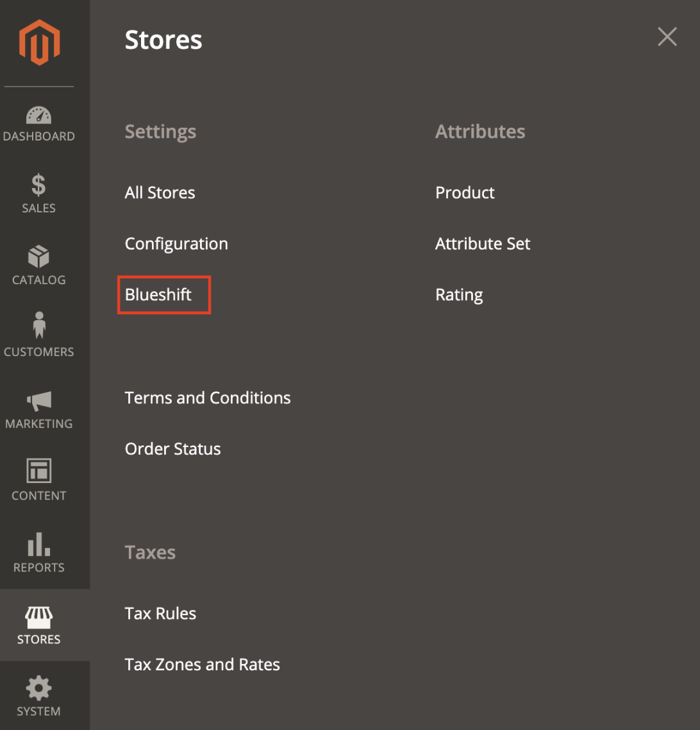Open the Dashboard speedometer icon
Viewport: 700px width, 730px height.
38,115
